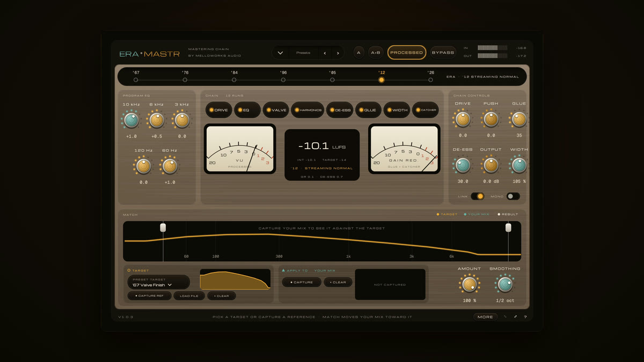Clear the captured mix

tap(338, 282)
